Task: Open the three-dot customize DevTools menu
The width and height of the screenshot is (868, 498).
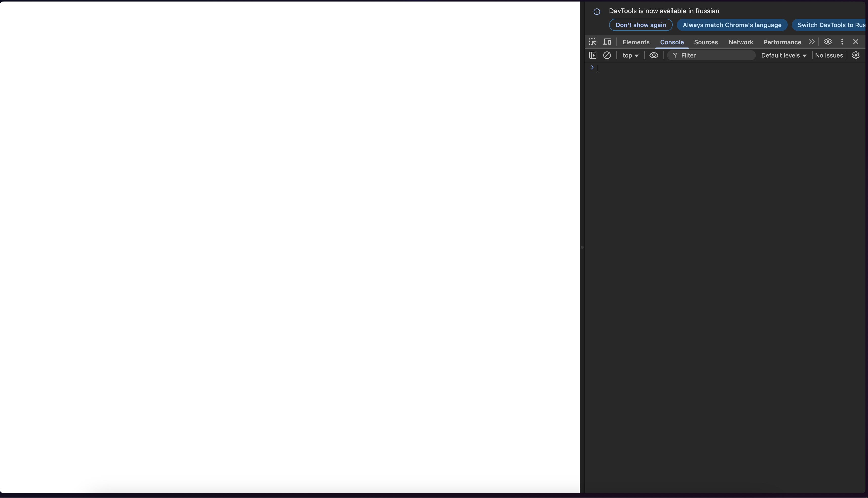Action: tap(842, 42)
